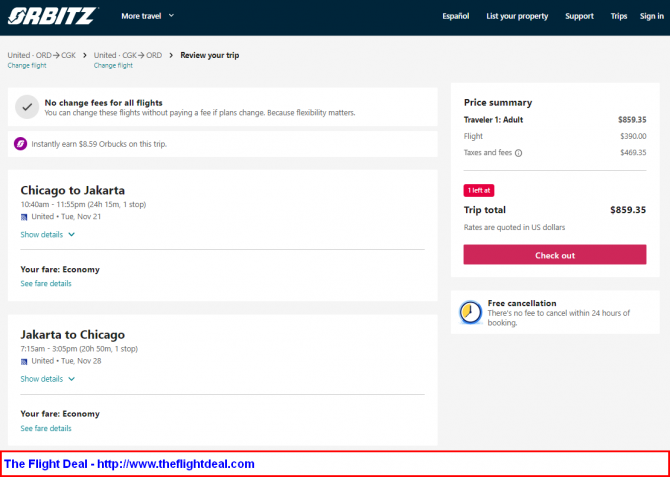See fare details for Chicago to Jakarta

click(x=46, y=283)
